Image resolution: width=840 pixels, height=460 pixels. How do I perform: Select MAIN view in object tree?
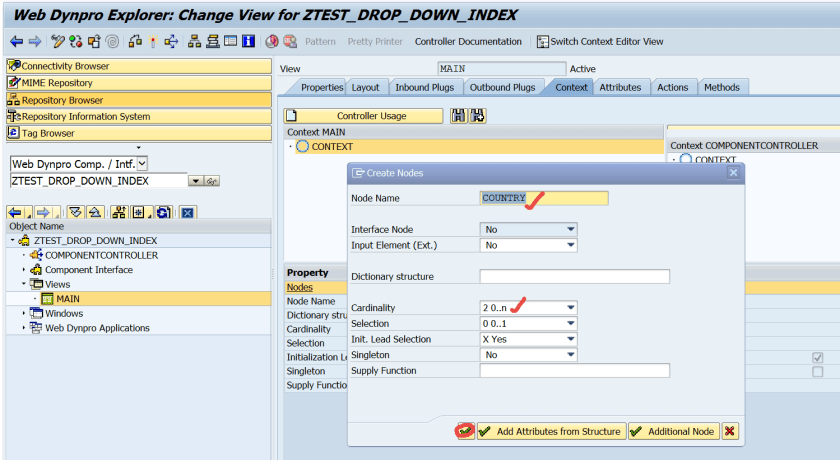(68, 299)
